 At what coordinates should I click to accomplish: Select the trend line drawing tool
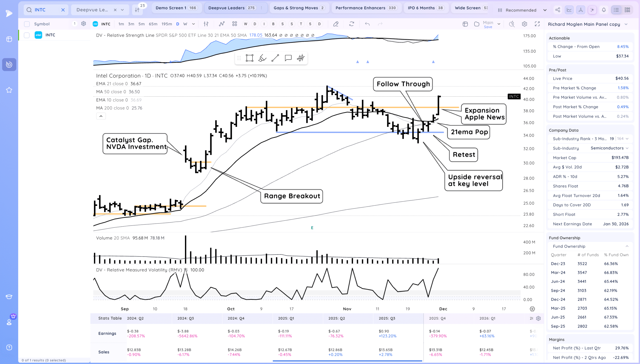coord(275,58)
